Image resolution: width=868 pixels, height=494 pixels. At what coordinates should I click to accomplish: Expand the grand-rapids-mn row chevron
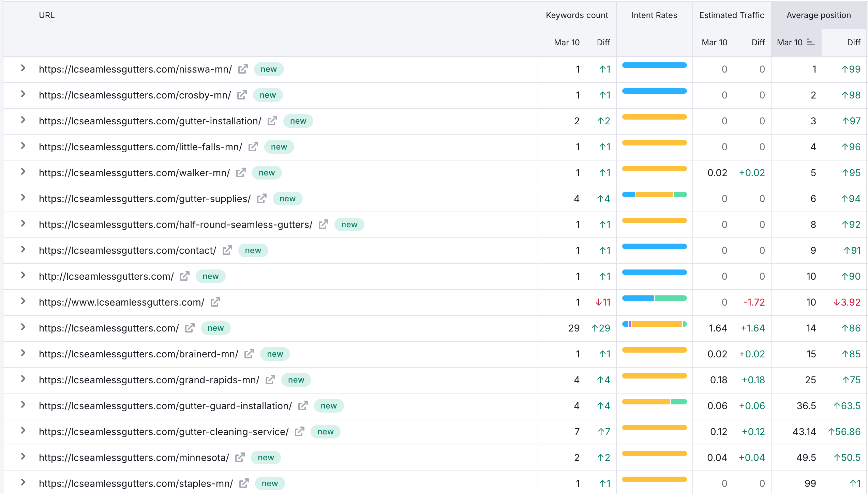[x=23, y=379]
